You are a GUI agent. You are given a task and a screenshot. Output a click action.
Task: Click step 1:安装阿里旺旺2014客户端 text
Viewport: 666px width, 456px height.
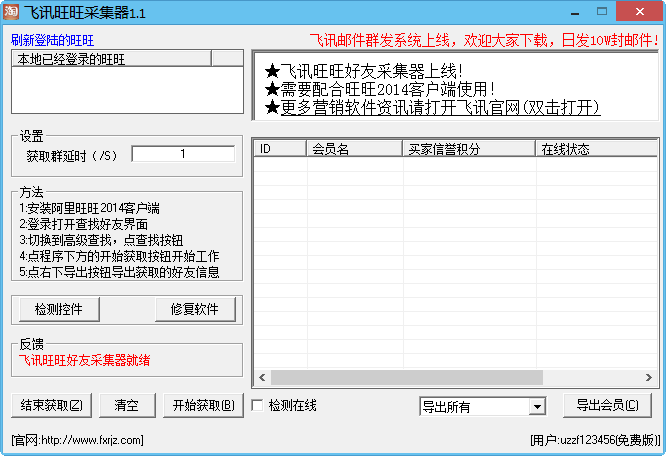coord(90,208)
